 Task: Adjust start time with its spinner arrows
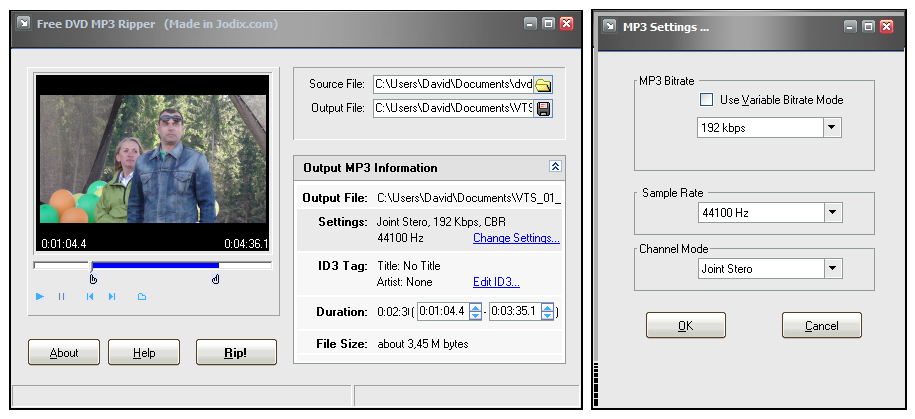pos(476,312)
